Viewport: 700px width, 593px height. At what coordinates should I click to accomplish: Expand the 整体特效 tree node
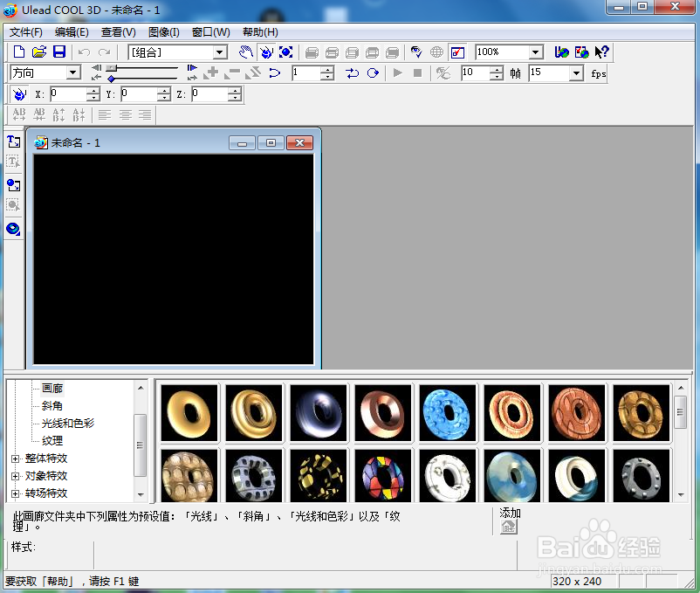[15, 459]
